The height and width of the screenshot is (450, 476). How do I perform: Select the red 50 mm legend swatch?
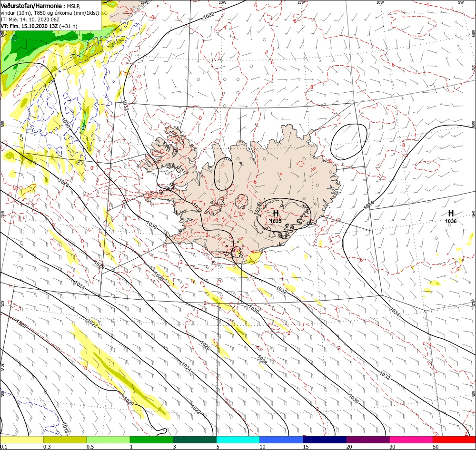454,440
